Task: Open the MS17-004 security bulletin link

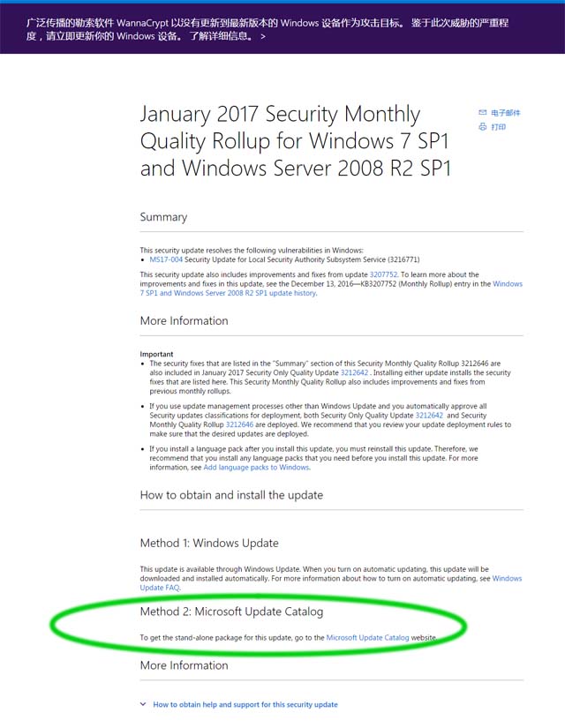Action: (x=166, y=259)
